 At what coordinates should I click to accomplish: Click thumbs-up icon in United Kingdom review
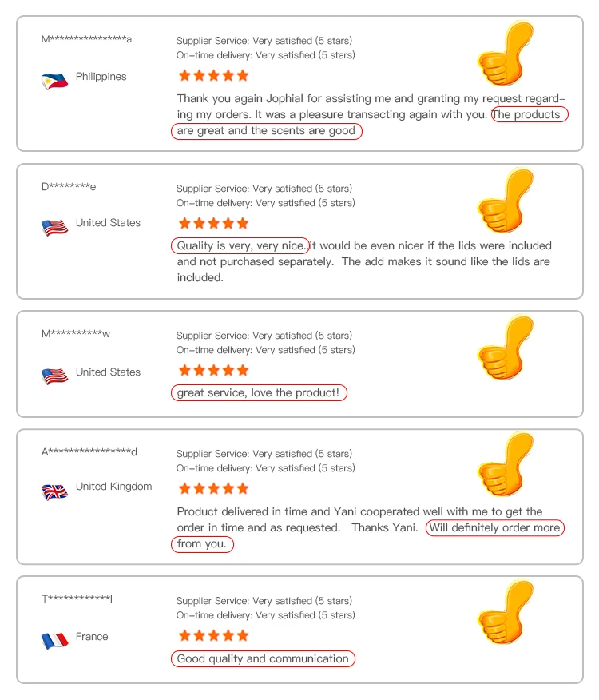click(506, 464)
